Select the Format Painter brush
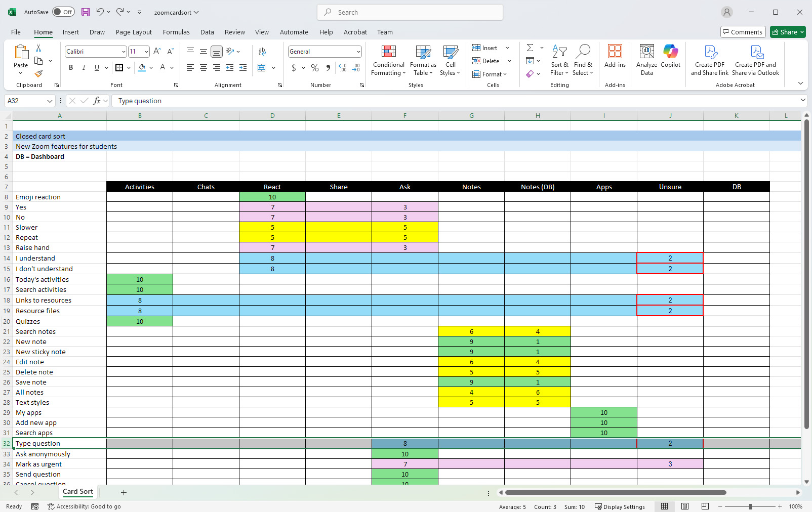This screenshot has width=812, height=512. click(x=38, y=74)
